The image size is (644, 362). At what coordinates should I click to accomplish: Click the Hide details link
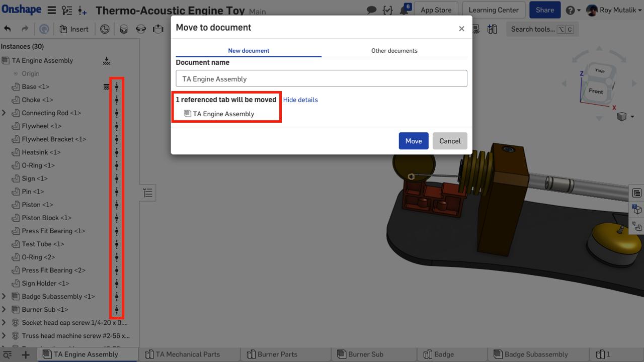[x=300, y=100]
